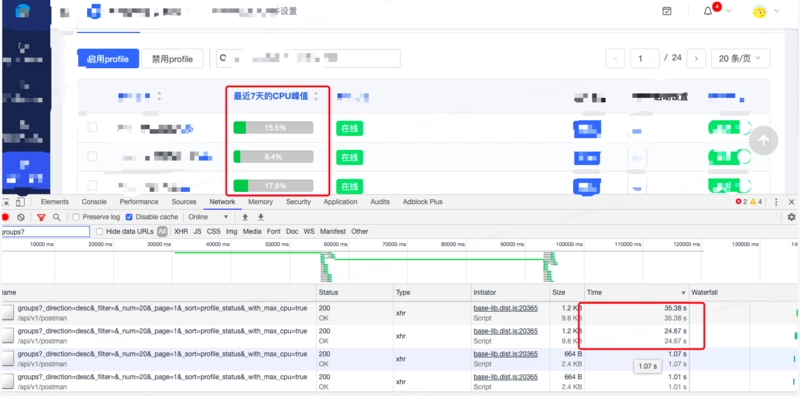This screenshot has height=396, width=800.
Task: Toggle DevTools device toolbar icon
Action: [x=20, y=202]
